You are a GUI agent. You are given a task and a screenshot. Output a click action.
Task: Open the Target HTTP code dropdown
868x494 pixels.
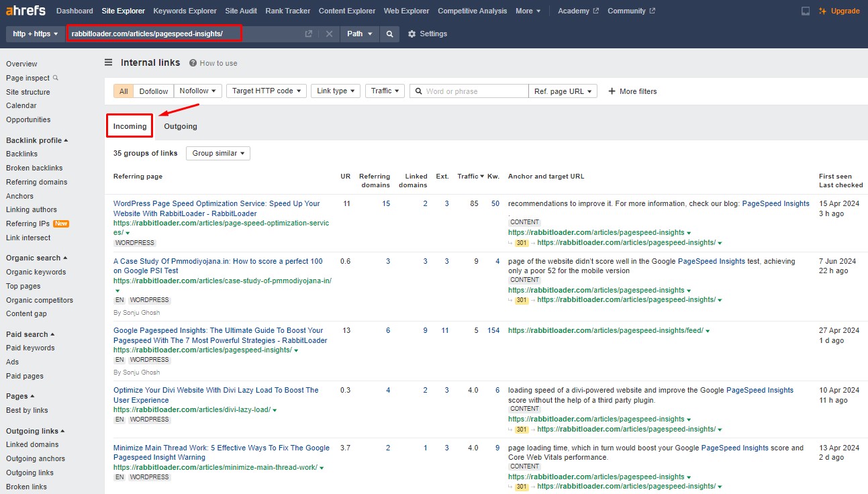267,91
